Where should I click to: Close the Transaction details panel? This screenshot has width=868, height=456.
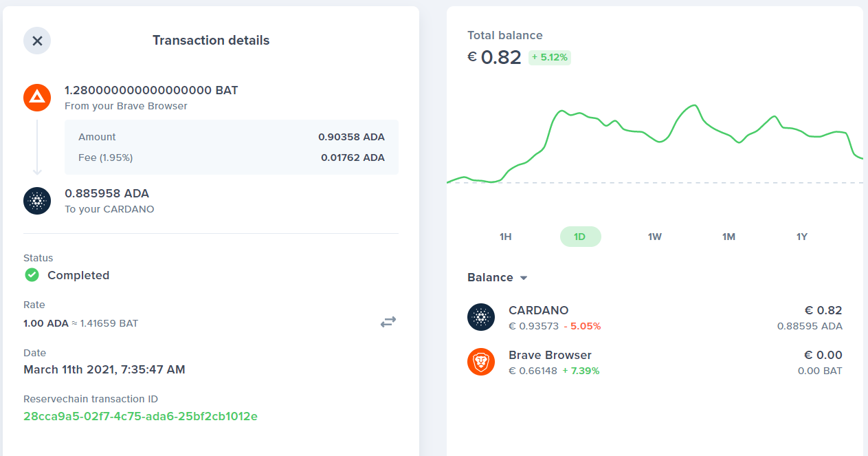pos(37,41)
